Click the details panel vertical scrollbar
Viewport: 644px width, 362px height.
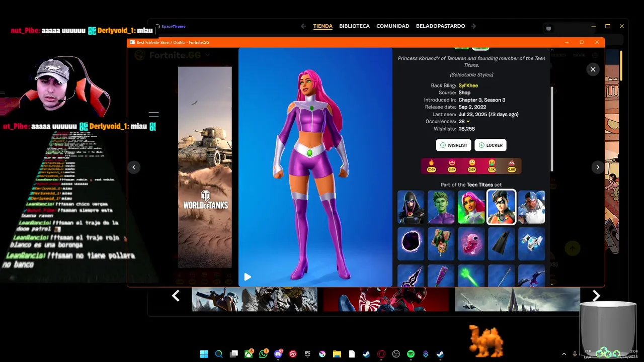(552, 129)
